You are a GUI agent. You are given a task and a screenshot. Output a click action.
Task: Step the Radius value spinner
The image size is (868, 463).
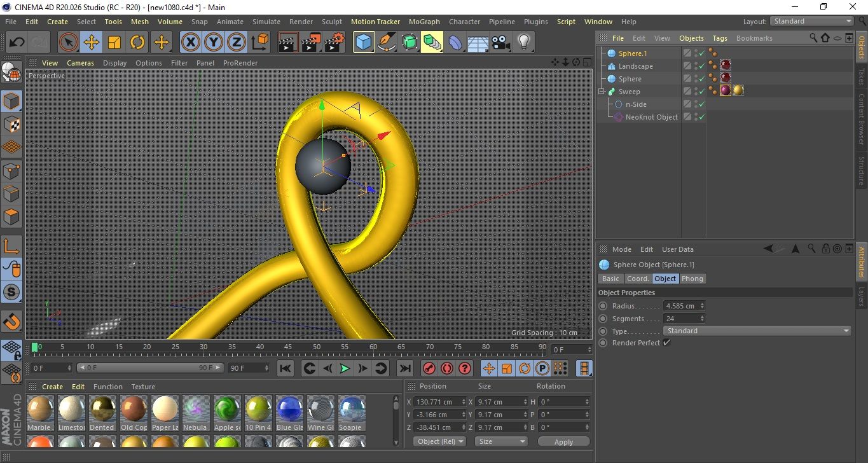(x=702, y=306)
